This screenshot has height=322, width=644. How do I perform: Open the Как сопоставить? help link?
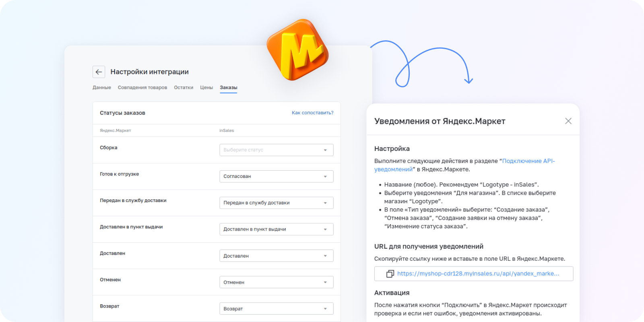[313, 113]
